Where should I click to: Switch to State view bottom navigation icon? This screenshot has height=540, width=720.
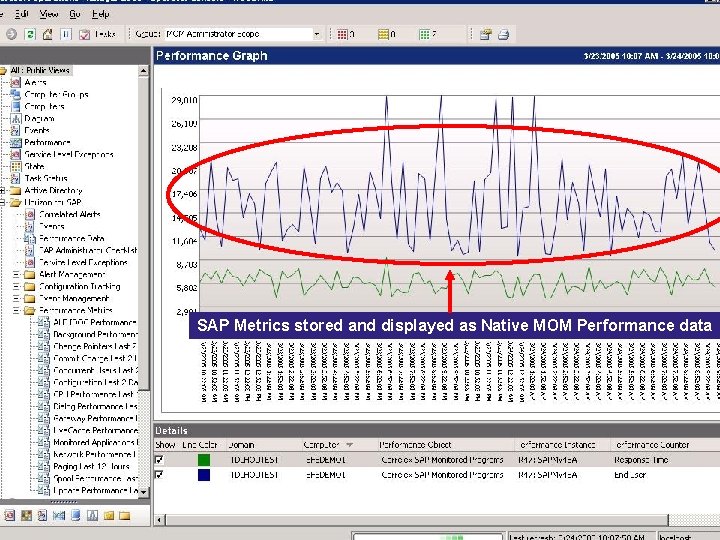(x=26, y=516)
